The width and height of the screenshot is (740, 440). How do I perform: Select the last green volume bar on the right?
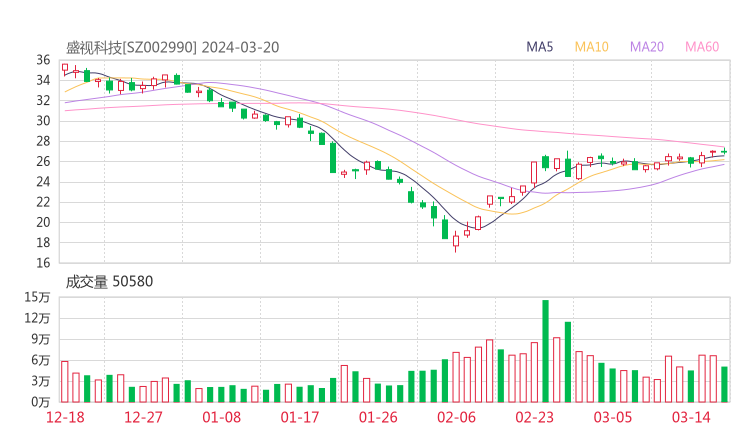(724, 384)
